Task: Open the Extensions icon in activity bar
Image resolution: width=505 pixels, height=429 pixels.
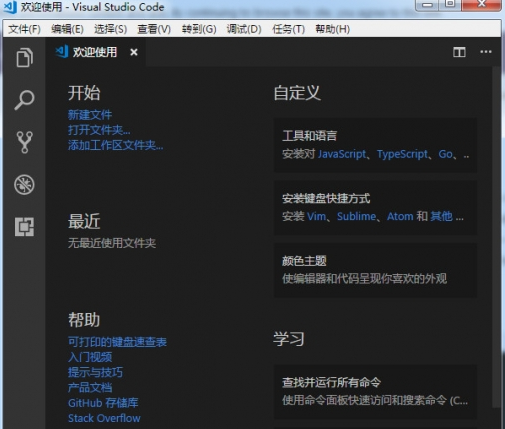Action: (x=24, y=227)
